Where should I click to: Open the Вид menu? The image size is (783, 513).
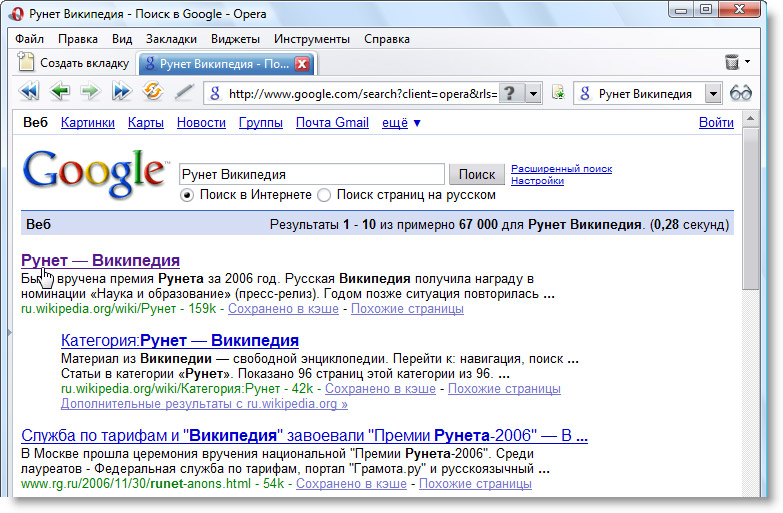coord(122,39)
